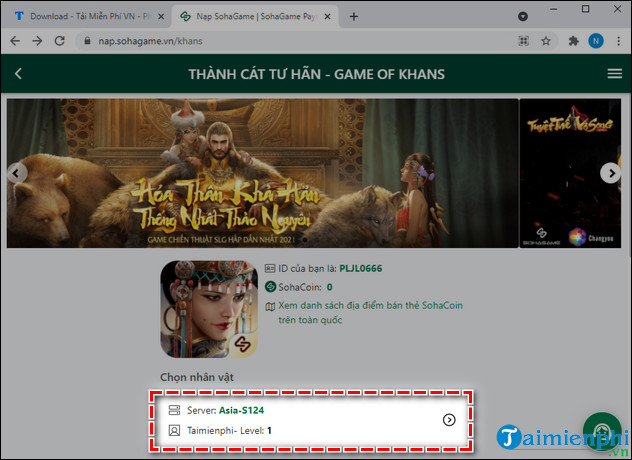Click the user ID PLJL0666
Screen dimensions: 632x460
click(361, 269)
